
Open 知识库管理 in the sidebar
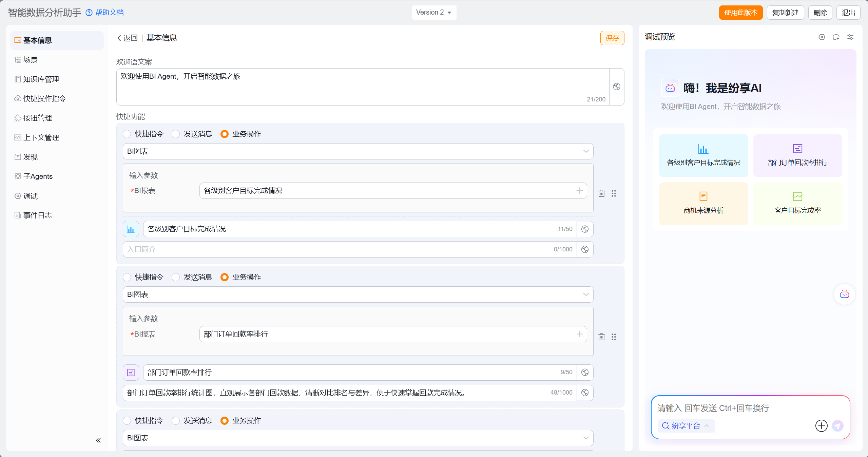[41, 79]
